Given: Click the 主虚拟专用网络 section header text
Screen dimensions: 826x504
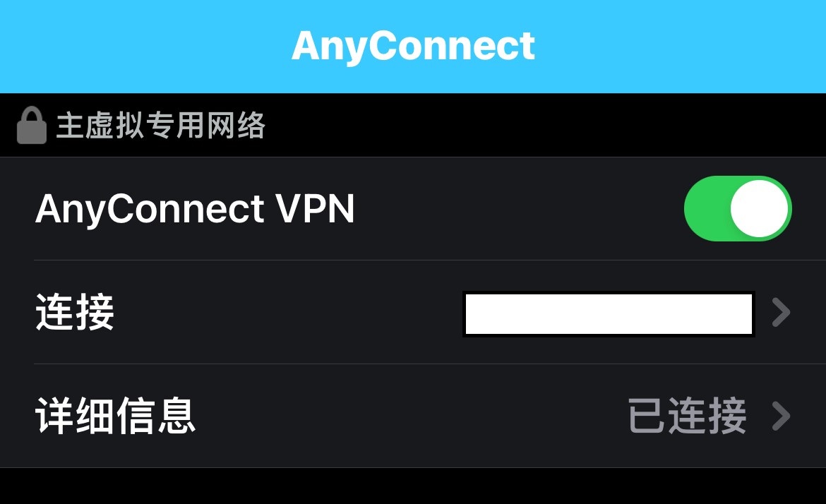Looking at the screenshot, I should point(161,126).
